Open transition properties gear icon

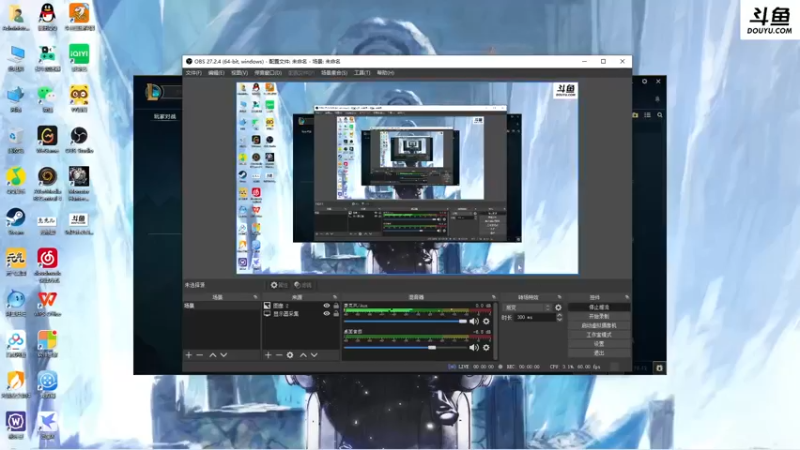(x=558, y=308)
